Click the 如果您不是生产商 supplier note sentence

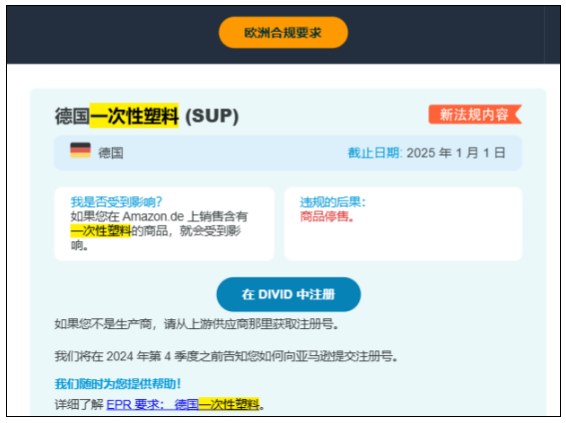coord(197,324)
